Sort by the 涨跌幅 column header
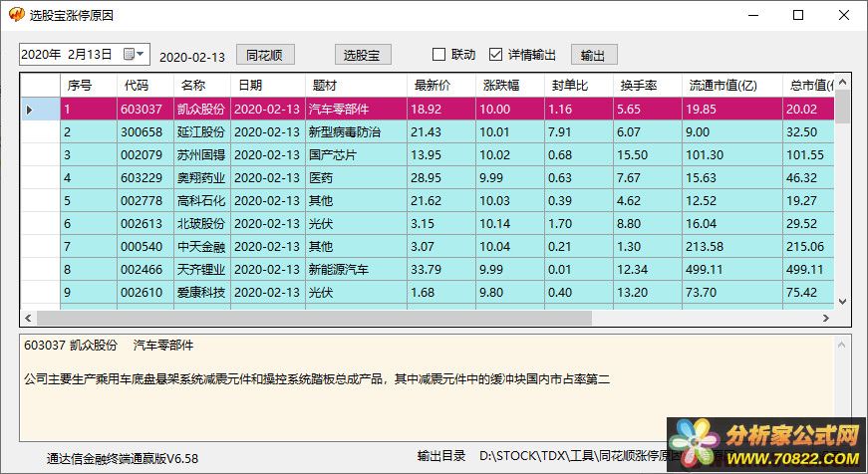The height and width of the screenshot is (474, 868). pos(510,86)
